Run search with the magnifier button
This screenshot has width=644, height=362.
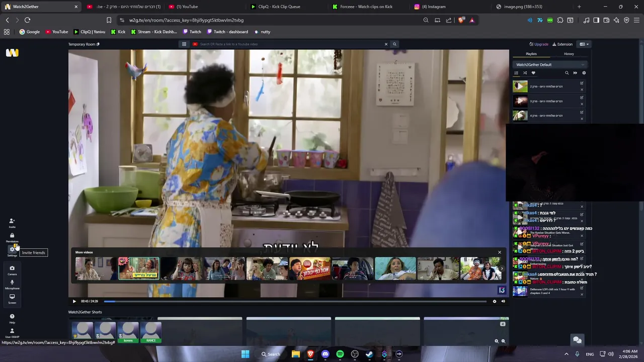coord(394,44)
